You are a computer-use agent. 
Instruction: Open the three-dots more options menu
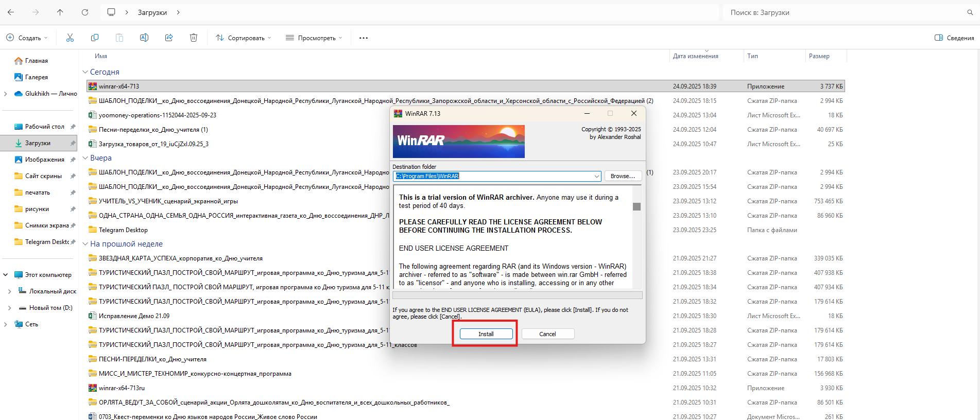pos(364,38)
